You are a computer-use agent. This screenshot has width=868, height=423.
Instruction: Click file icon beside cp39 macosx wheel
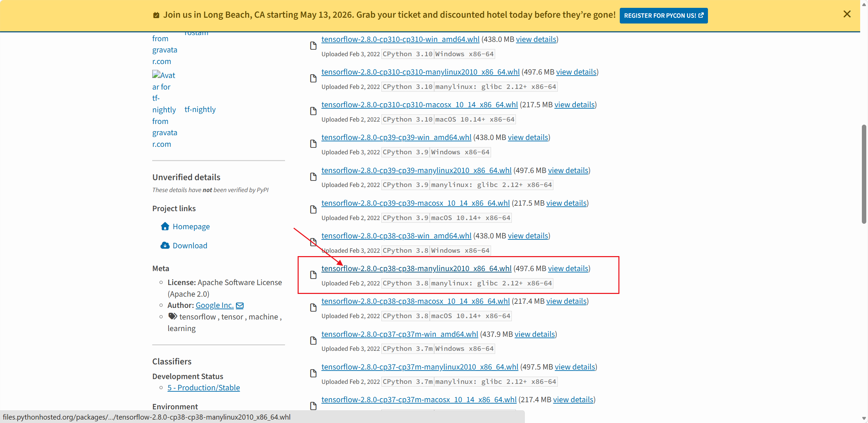coord(313,209)
